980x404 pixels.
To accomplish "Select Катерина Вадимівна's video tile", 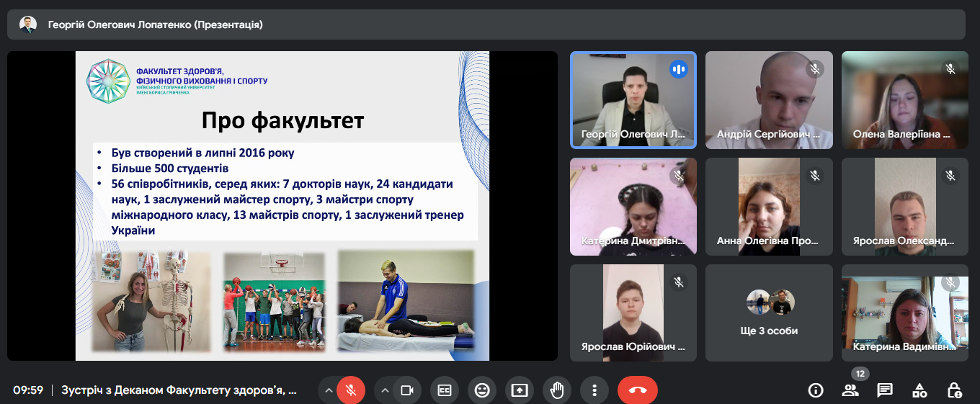I will click(x=904, y=313).
